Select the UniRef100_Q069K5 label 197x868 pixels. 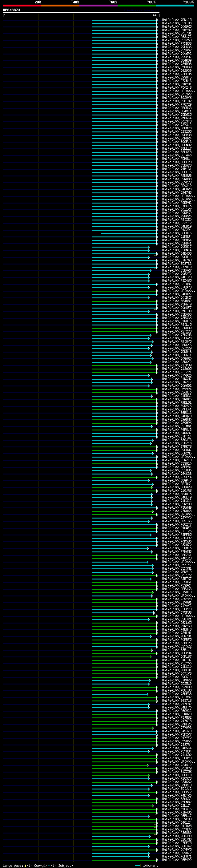pos(177,26)
